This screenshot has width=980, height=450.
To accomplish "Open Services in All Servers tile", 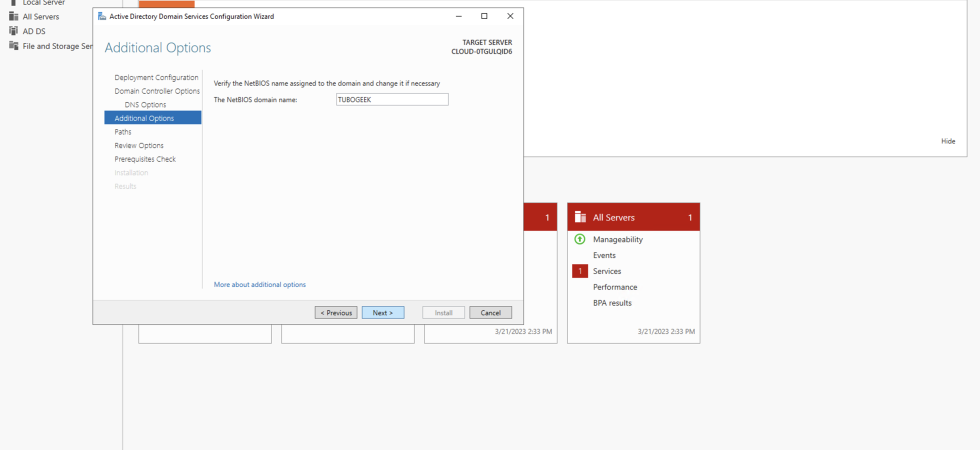I will click(607, 271).
